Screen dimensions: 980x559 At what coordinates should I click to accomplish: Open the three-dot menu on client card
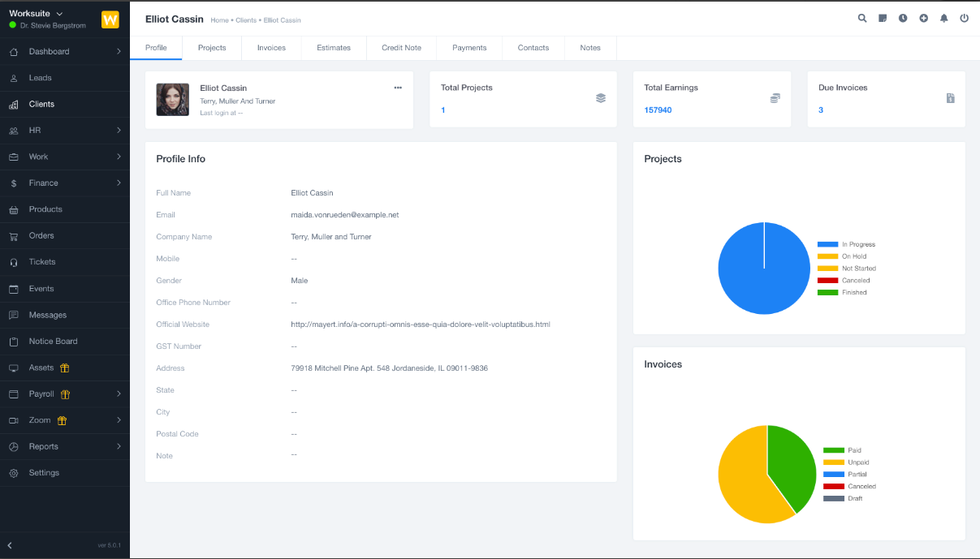click(398, 88)
